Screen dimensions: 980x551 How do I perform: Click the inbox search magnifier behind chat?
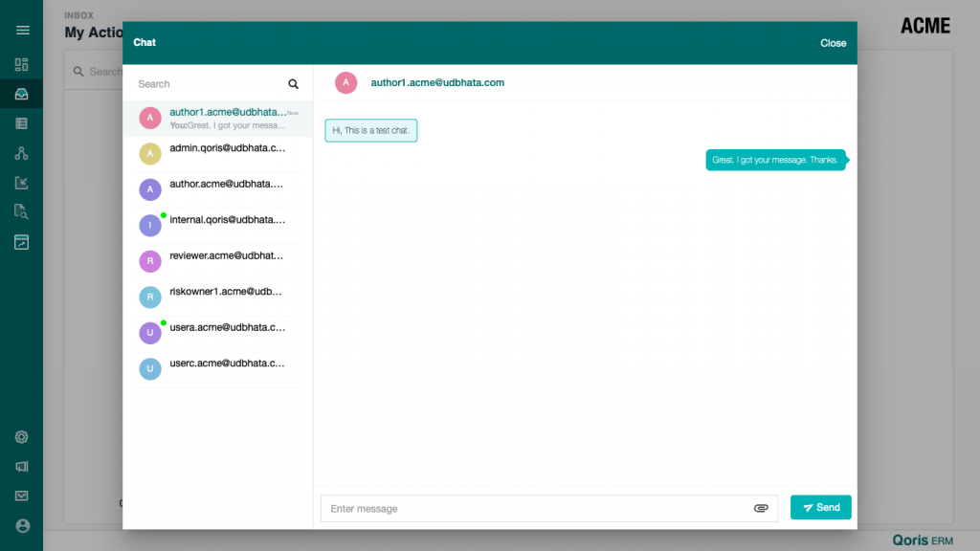78,72
